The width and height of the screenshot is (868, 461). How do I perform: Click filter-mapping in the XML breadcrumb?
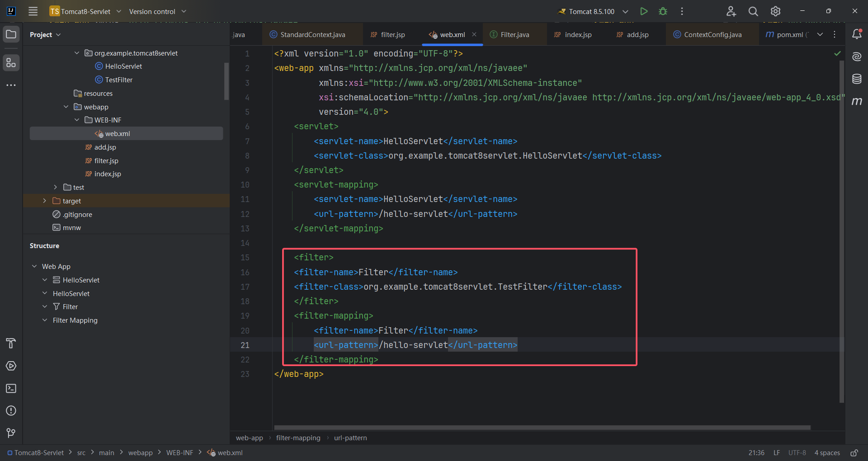point(298,438)
